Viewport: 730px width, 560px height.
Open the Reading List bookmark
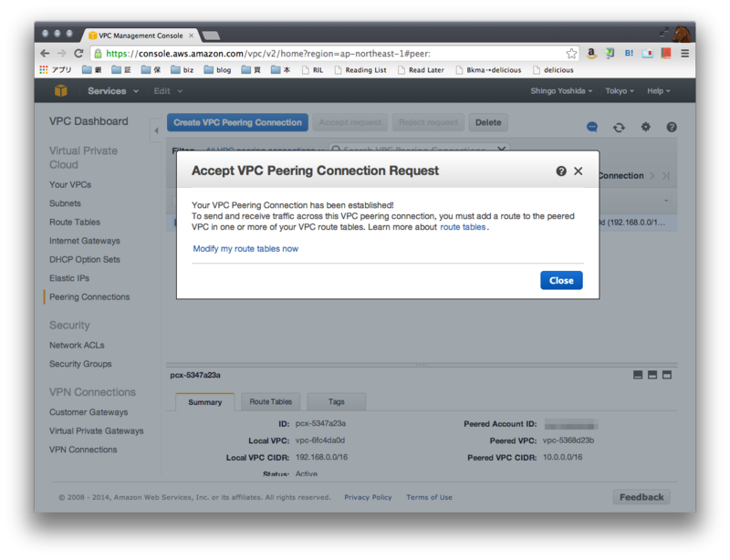coord(360,70)
